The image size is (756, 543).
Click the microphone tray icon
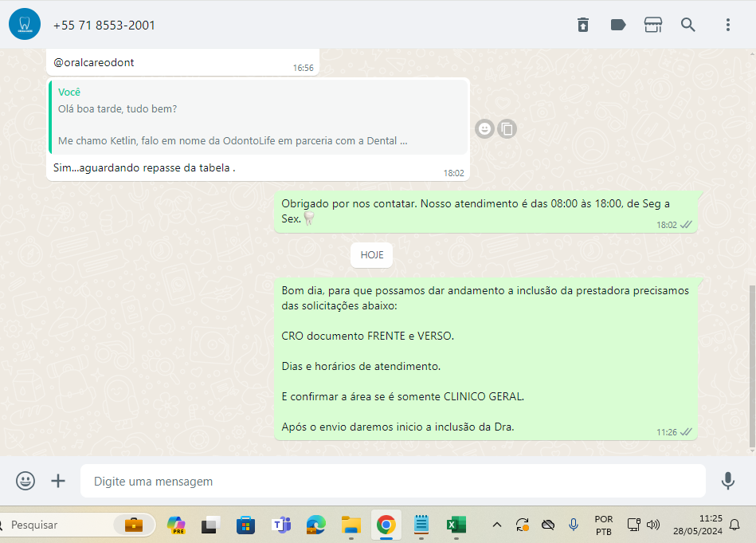point(574,525)
